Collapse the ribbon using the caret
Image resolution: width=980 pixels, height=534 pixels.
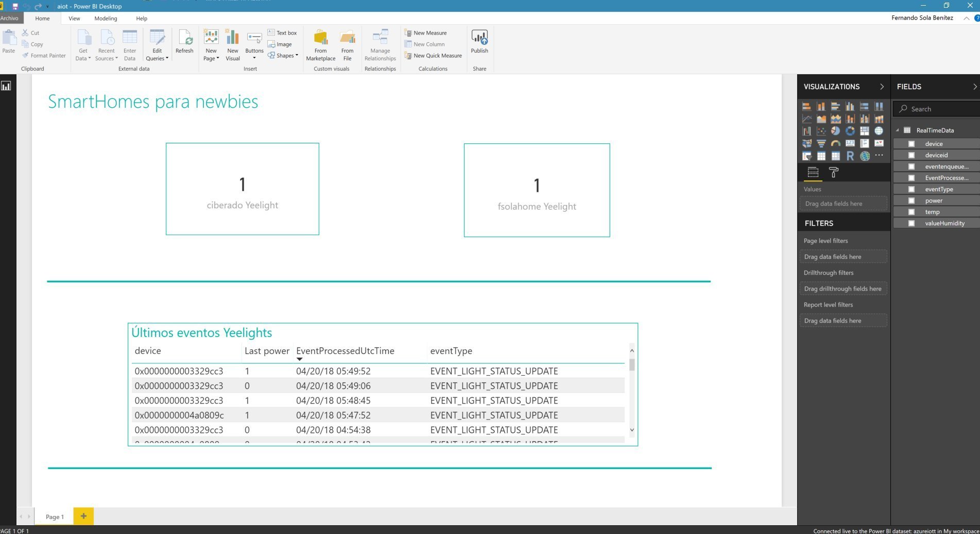pos(966,18)
